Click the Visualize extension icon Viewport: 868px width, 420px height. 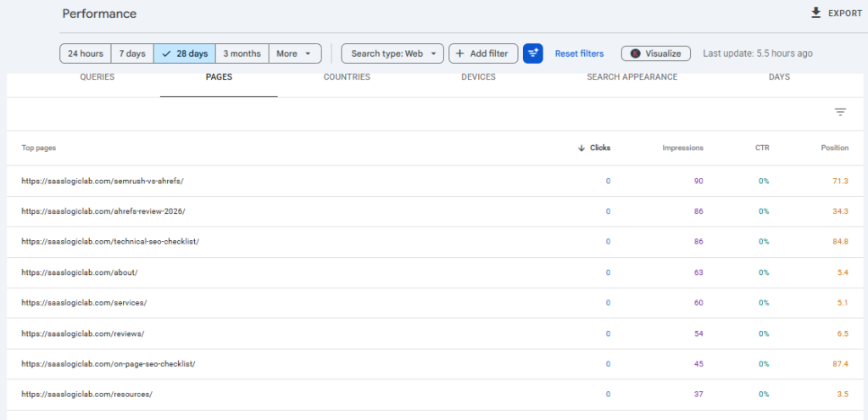click(636, 53)
